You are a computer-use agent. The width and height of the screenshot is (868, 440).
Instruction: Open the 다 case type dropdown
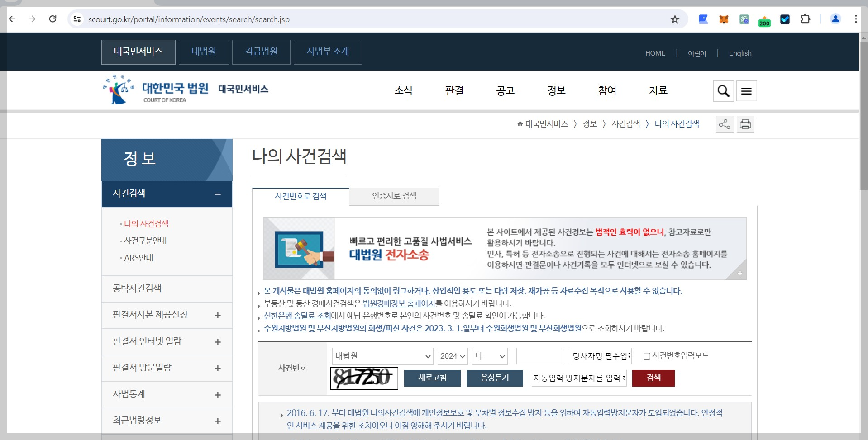point(490,356)
